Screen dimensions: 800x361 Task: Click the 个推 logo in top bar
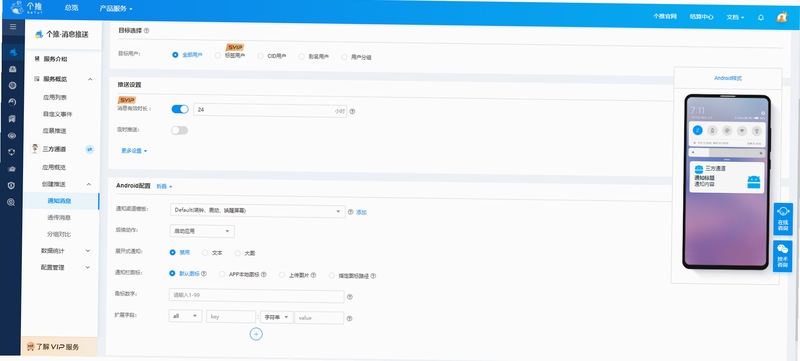coord(27,8)
